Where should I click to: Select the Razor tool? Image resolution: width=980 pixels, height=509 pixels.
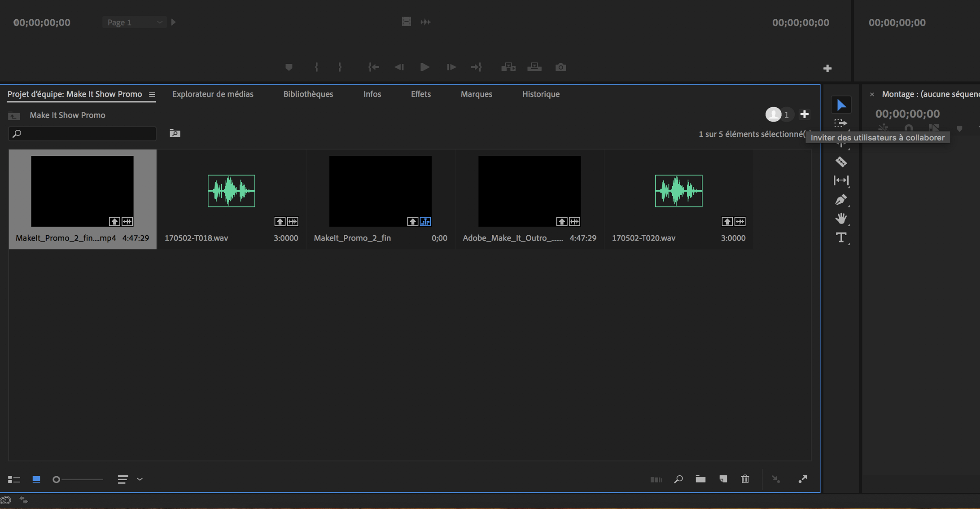click(x=841, y=162)
